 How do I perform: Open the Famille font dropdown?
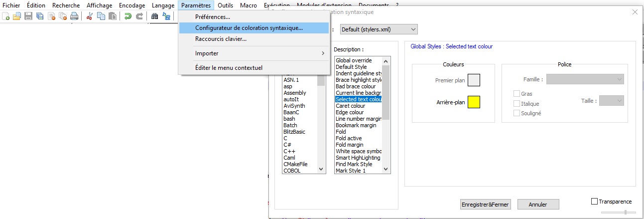click(585, 79)
